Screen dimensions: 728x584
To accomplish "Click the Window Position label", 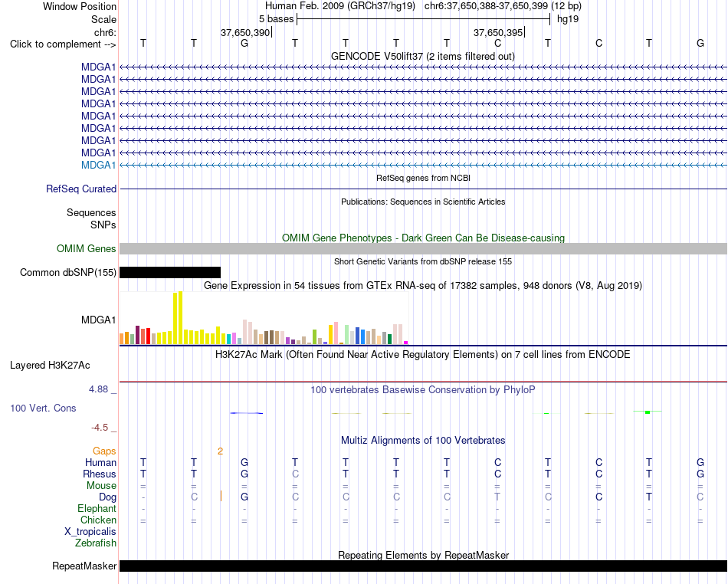I will click(80, 6).
